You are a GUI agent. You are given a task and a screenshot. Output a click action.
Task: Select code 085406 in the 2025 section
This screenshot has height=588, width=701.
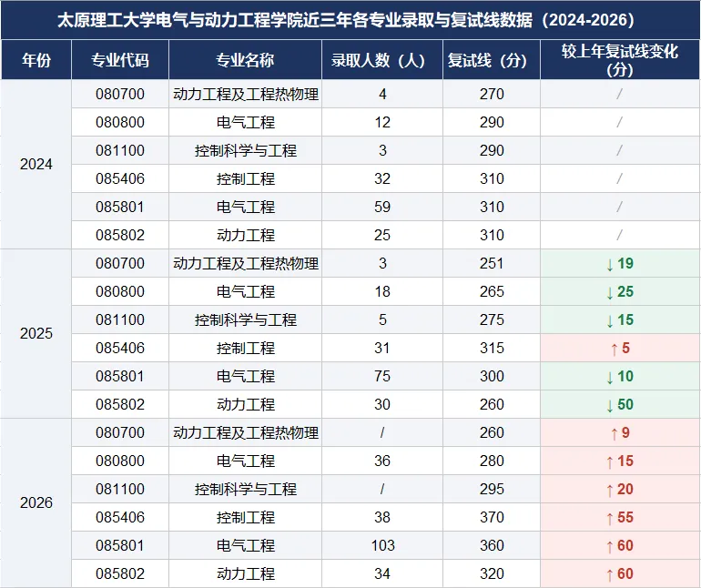pos(120,348)
